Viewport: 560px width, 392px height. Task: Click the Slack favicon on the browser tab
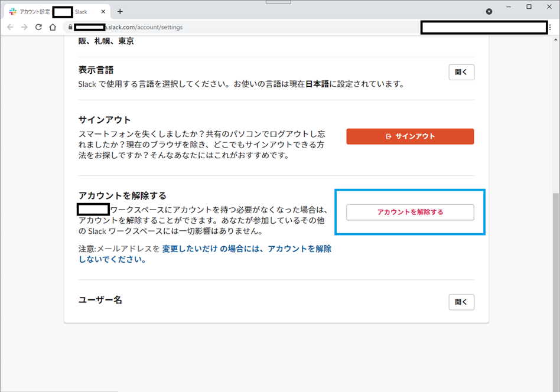pos(12,11)
